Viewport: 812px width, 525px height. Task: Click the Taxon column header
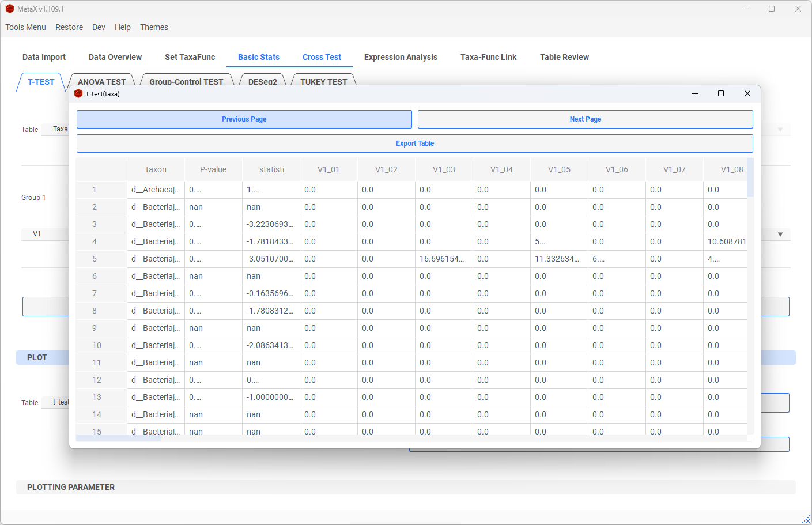tap(156, 169)
